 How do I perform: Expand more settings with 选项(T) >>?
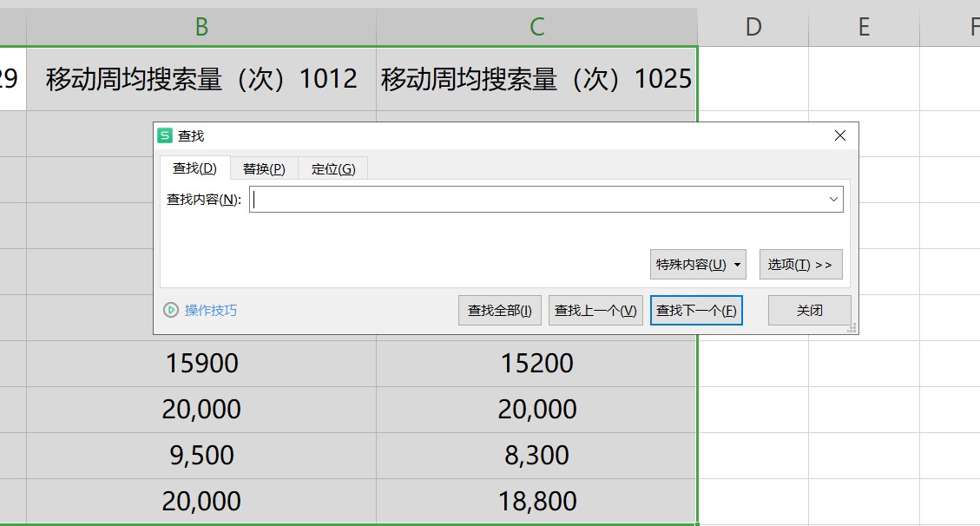(800, 265)
